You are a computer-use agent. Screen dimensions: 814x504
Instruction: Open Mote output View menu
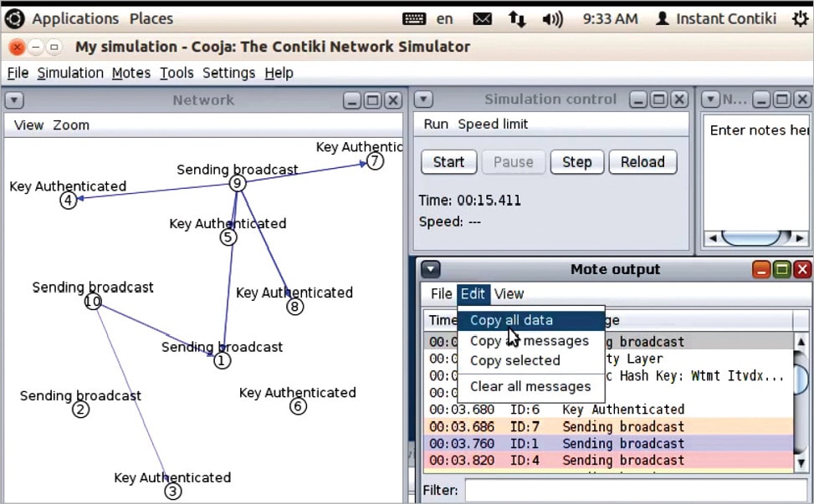point(509,294)
